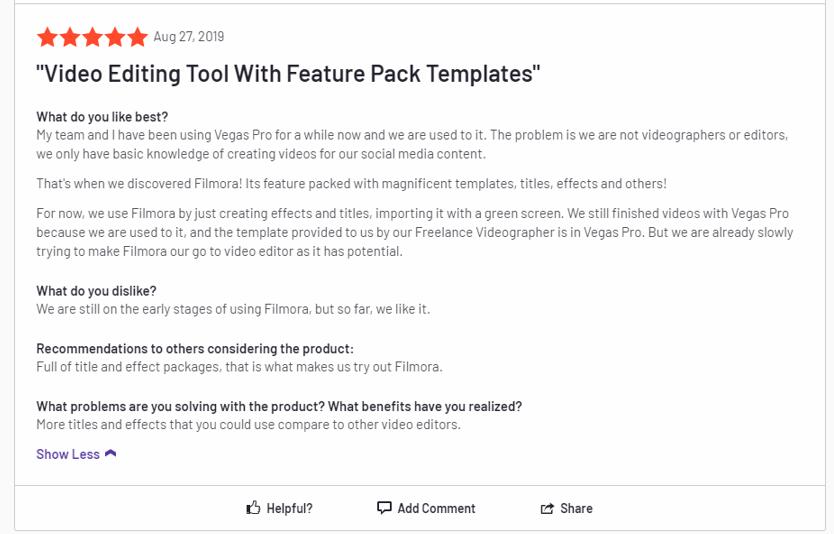Select the Share text button
The height and width of the screenshot is (534, 834).
576,508
